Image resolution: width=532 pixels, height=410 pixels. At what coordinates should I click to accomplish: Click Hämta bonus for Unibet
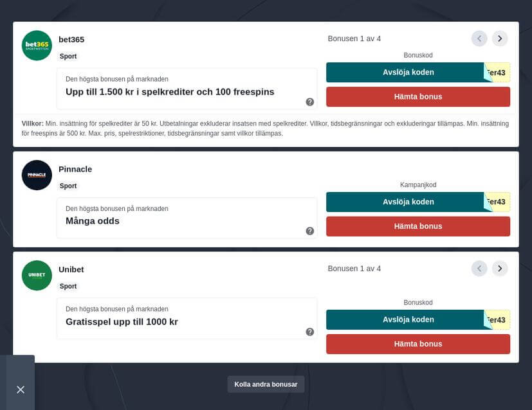tap(417, 344)
